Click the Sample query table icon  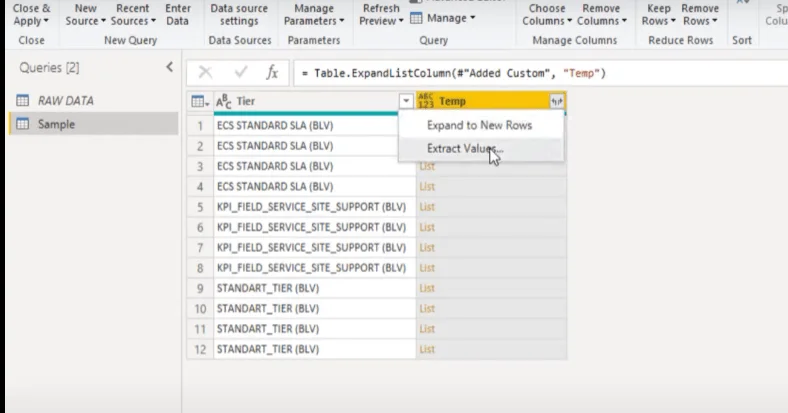point(23,124)
